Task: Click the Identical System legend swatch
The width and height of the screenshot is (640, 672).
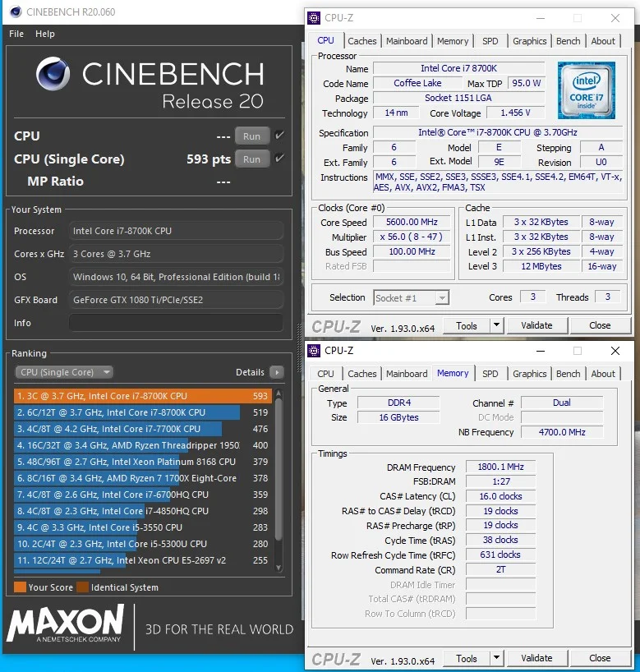Action: click(x=82, y=587)
